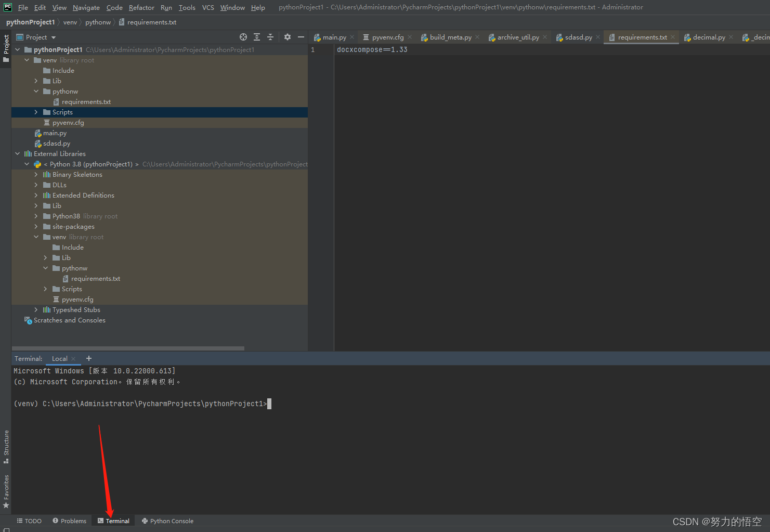This screenshot has height=532, width=770.
Task: Toggle the Terminal tool window
Action: tap(113, 521)
